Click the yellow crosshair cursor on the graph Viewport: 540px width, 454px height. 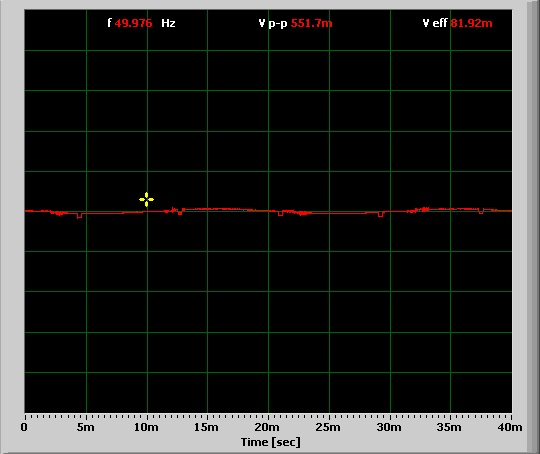tap(146, 199)
